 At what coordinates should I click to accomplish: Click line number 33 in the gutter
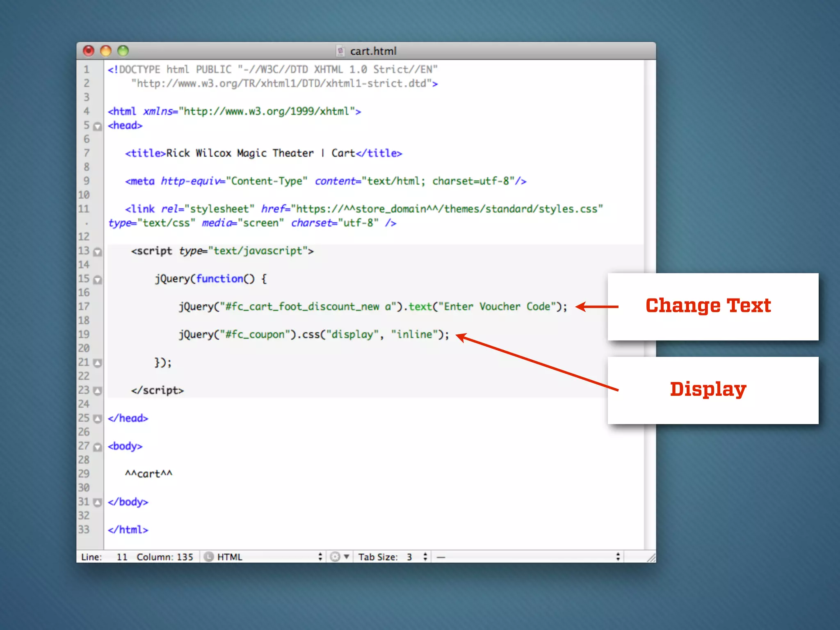(84, 530)
